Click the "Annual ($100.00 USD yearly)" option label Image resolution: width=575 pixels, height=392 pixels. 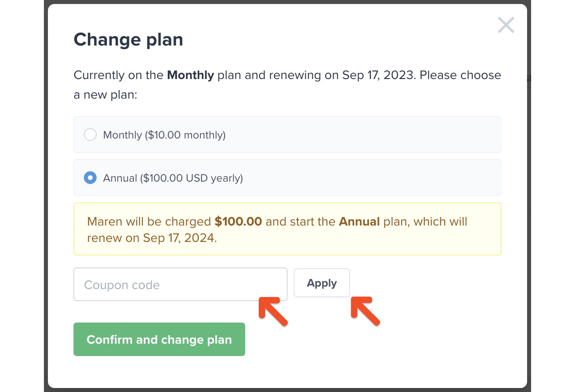coord(173,178)
